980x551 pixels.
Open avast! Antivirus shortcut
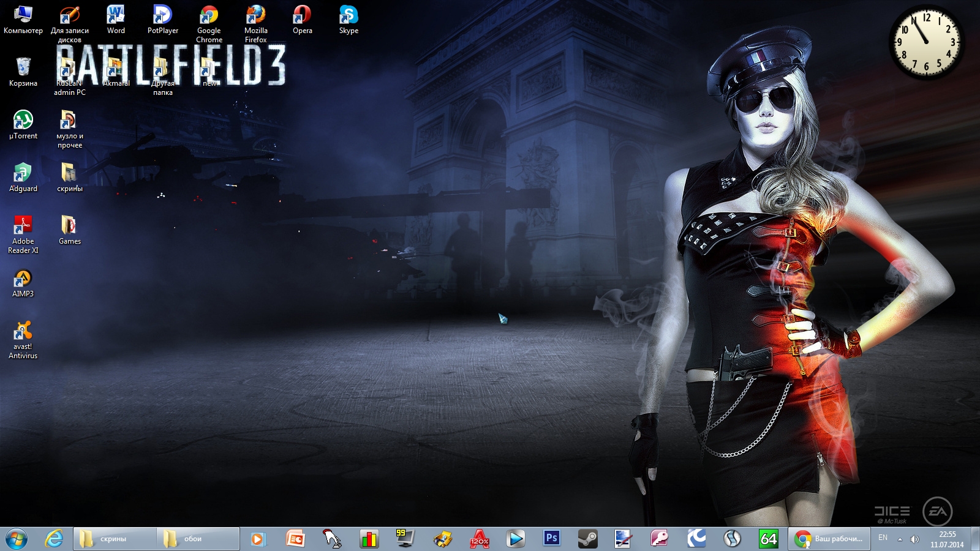(23, 339)
